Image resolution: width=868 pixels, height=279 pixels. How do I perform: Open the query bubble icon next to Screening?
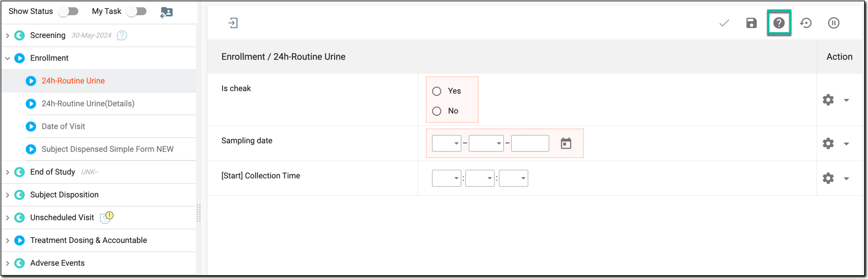click(122, 35)
